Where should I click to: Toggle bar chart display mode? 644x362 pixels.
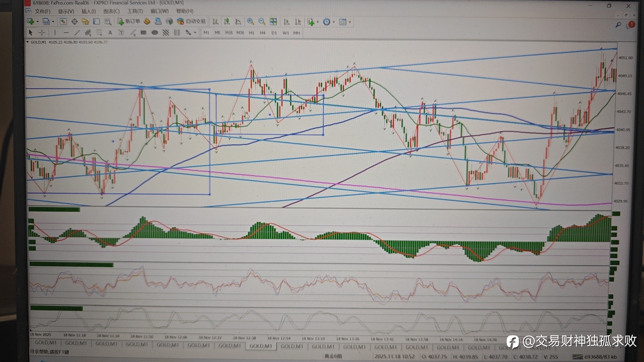coord(215,22)
